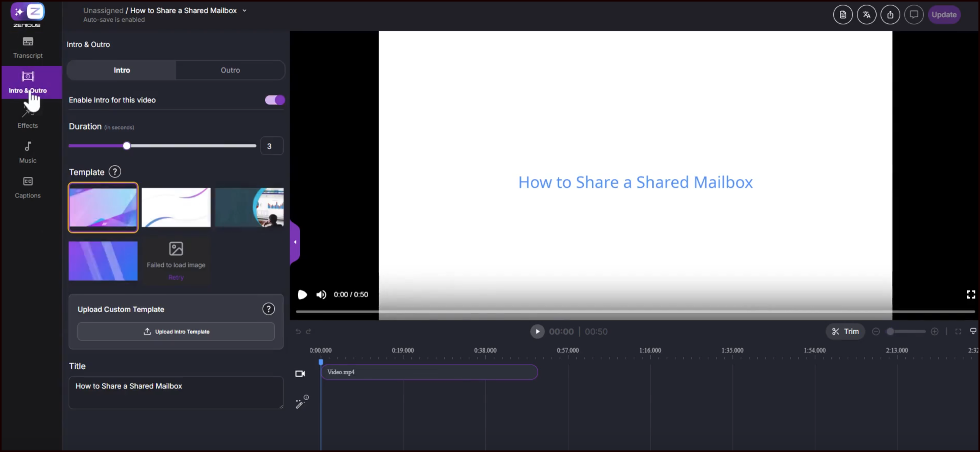Image resolution: width=980 pixels, height=452 pixels.
Task: Click the Upload Intro Template button
Action: pos(176,332)
